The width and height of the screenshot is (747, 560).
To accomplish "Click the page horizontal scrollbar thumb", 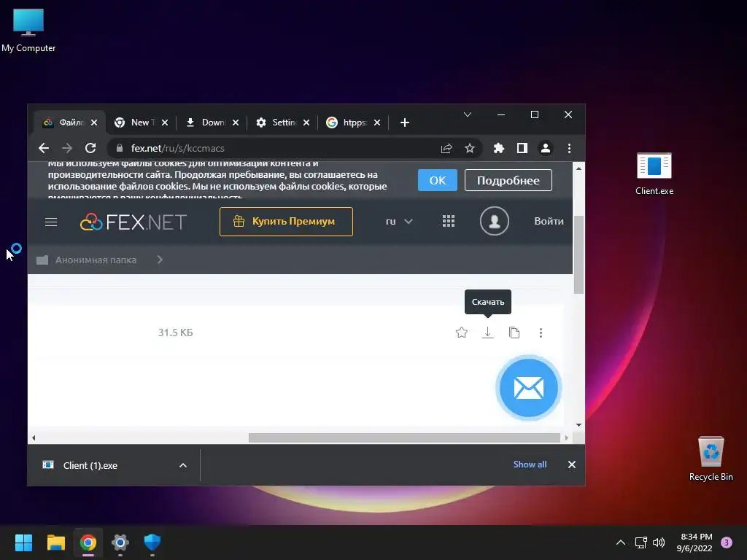I will point(404,437).
